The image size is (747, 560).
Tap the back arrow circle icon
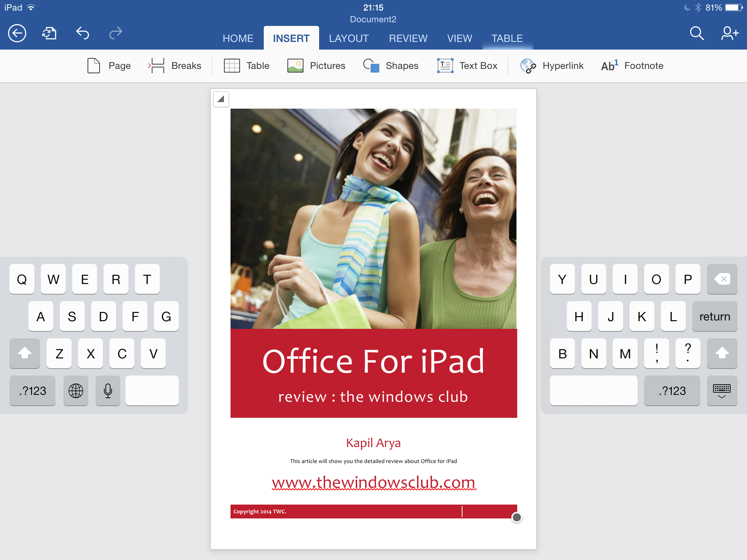click(x=17, y=34)
